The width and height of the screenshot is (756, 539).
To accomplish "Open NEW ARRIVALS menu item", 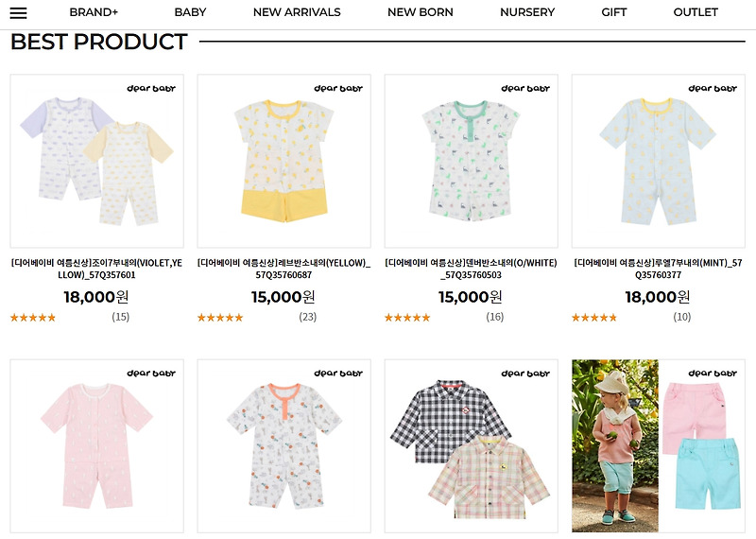I will [x=297, y=12].
